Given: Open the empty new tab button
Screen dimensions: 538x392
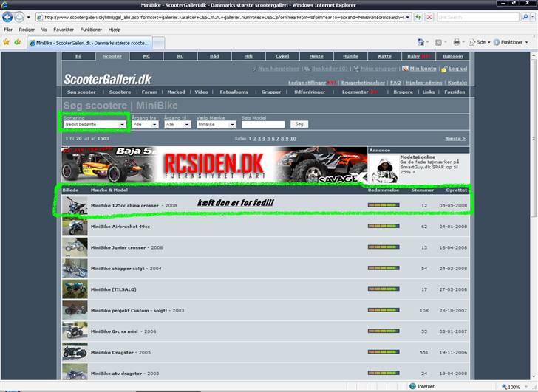Looking at the screenshot, I should (158, 43).
